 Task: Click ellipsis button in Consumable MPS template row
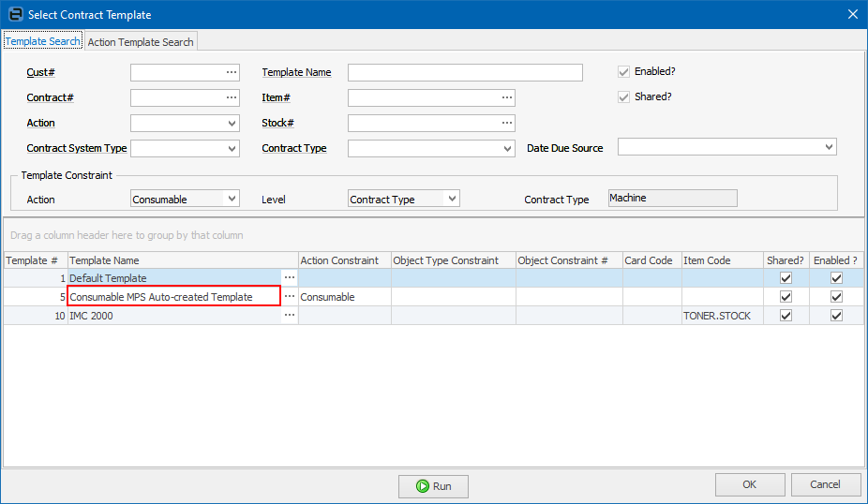(x=290, y=297)
